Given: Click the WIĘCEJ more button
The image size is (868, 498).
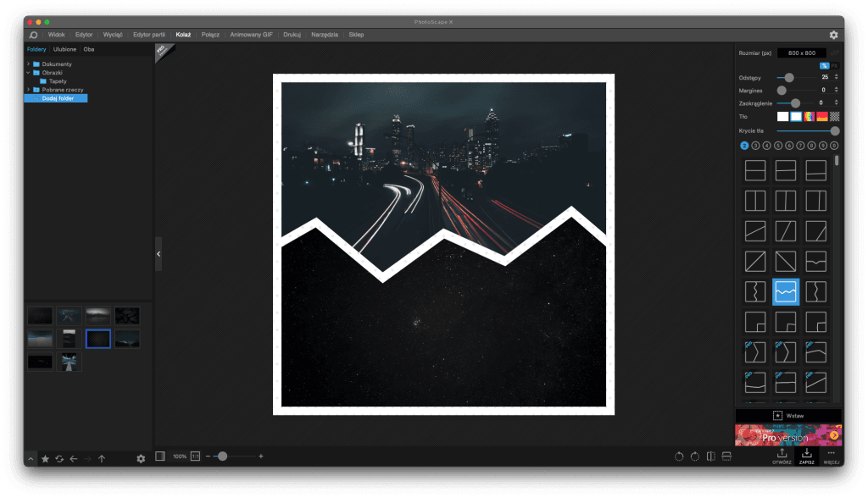Looking at the screenshot, I should point(832,455).
